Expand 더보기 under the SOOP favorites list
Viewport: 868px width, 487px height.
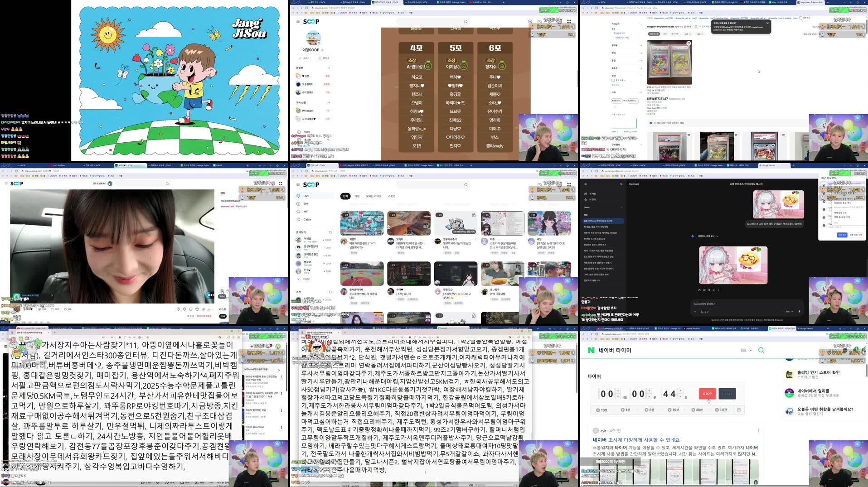point(305,279)
